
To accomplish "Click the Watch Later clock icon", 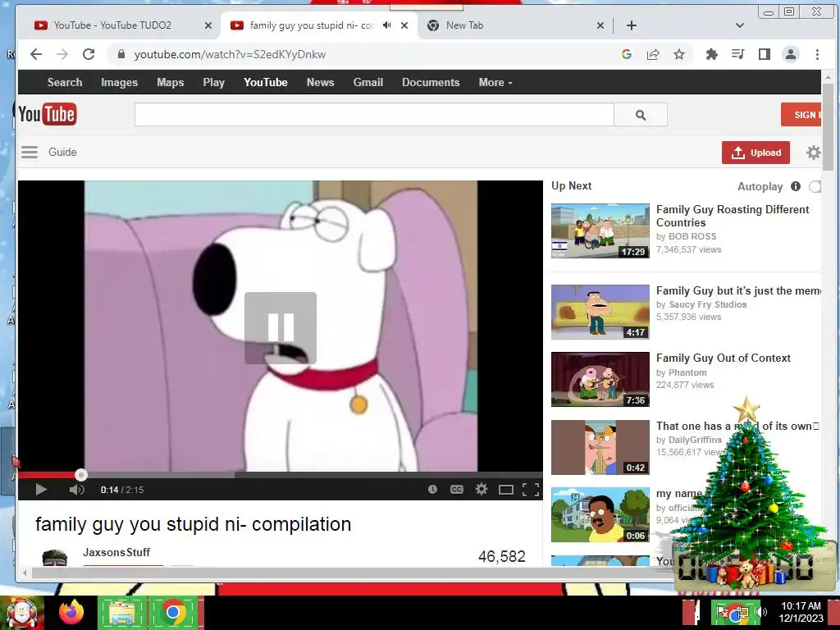I will (432, 489).
